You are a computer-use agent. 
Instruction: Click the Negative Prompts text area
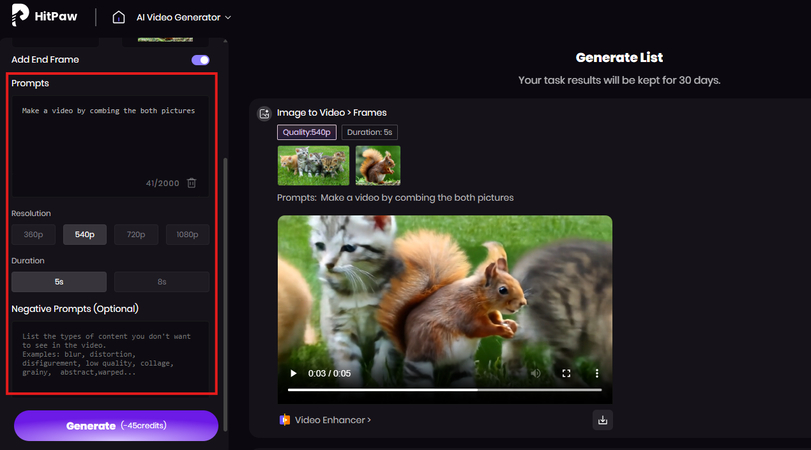point(110,356)
